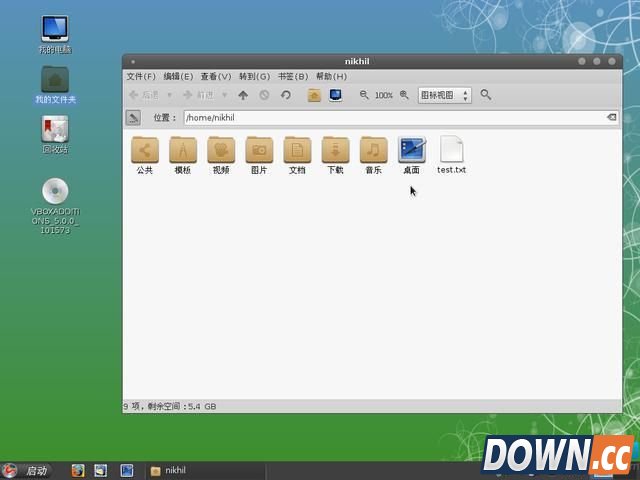Expand the 图标视图 view mode dropdown
640x480 pixels.
[x=444, y=95]
